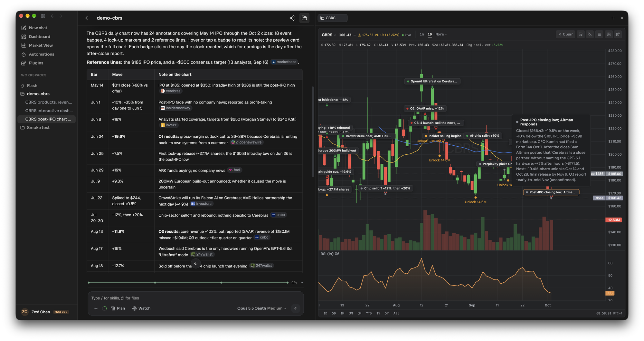The width and height of the screenshot is (644, 341).
Task: Select the CBRS chart tab
Action: (x=332, y=18)
